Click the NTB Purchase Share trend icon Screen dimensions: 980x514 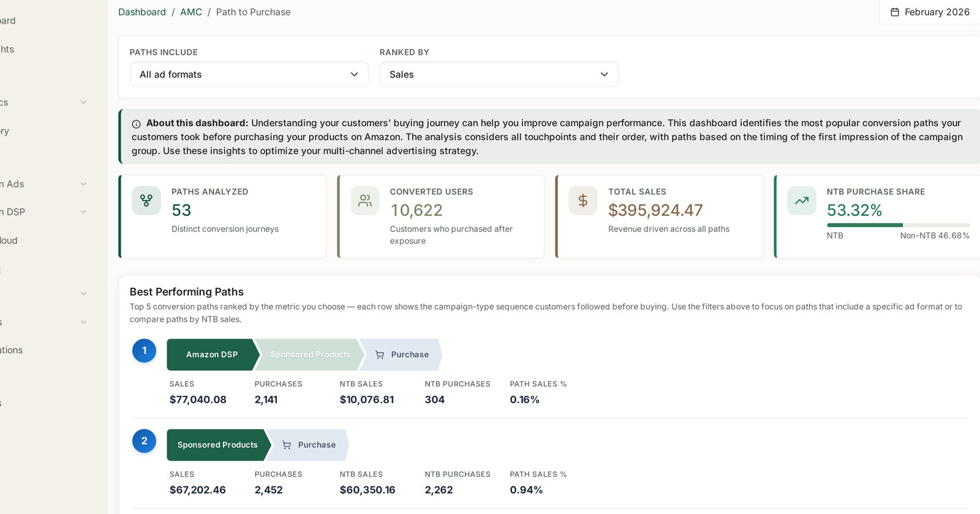(802, 201)
